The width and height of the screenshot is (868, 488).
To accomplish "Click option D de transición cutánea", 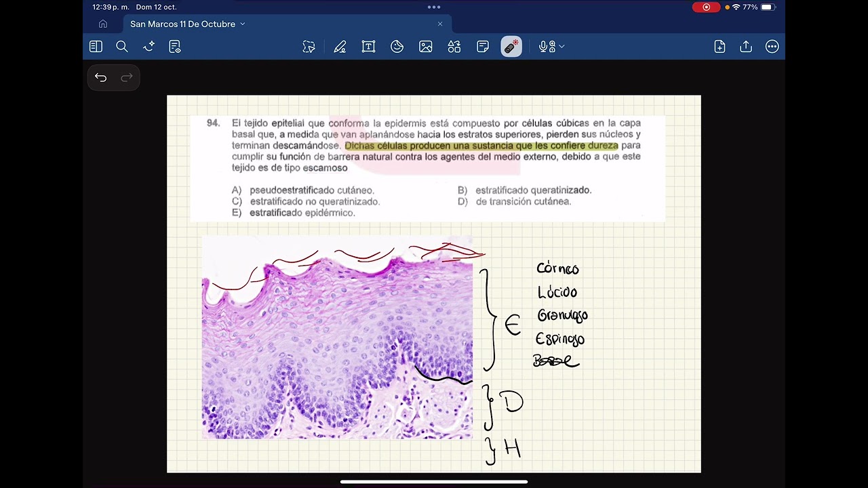I will [515, 201].
